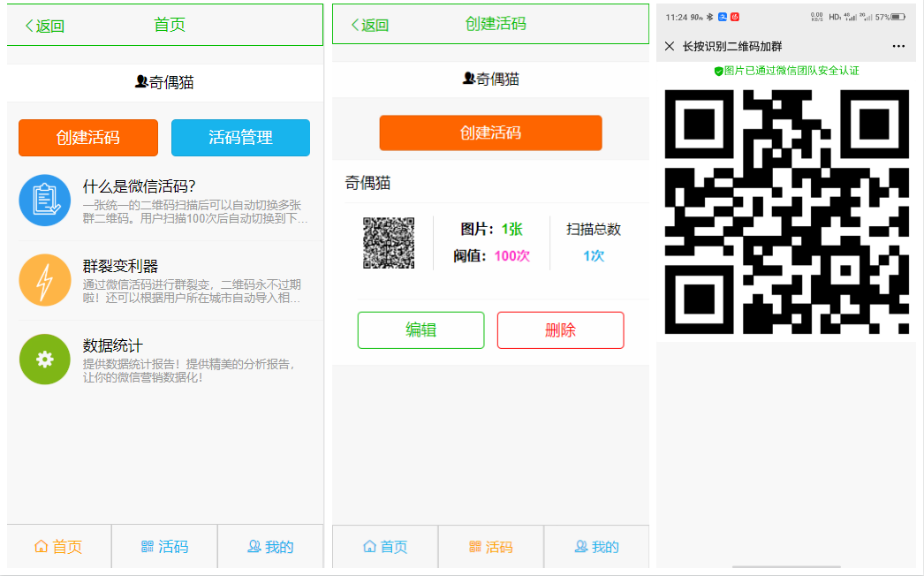
Task: Tap the 1次 scan total value
Action: [594, 256]
